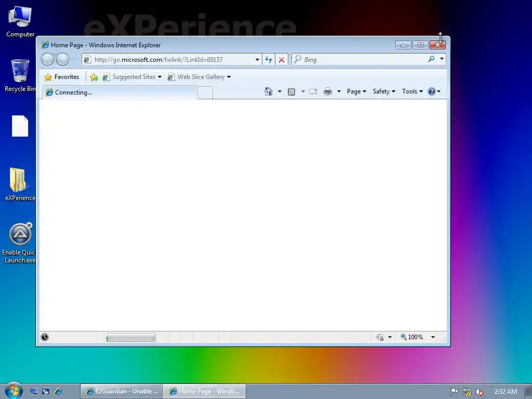Click Switch between windows quick launch icon
532x399 pixels.
pyautogui.click(x=46, y=392)
